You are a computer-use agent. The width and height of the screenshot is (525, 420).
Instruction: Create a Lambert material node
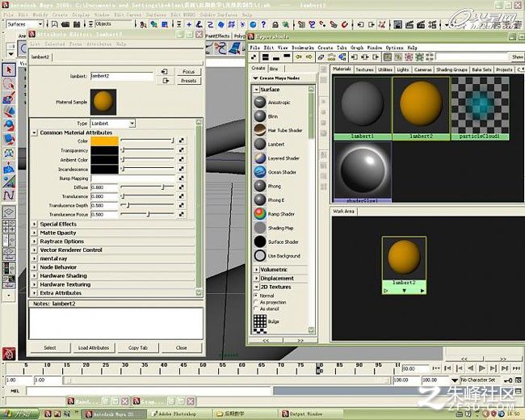[x=260, y=144]
